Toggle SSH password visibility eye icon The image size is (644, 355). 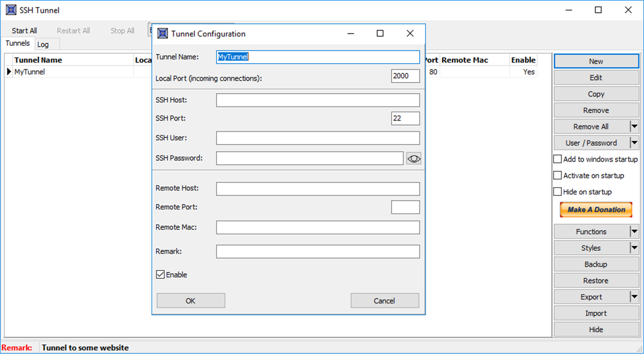point(414,159)
